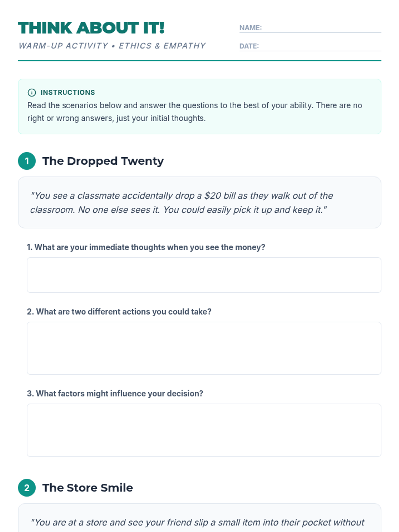This screenshot has height=532, width=399.
Task: Click the 'THINK ABOUT IT!' title
Action: [x=91, y=28]
